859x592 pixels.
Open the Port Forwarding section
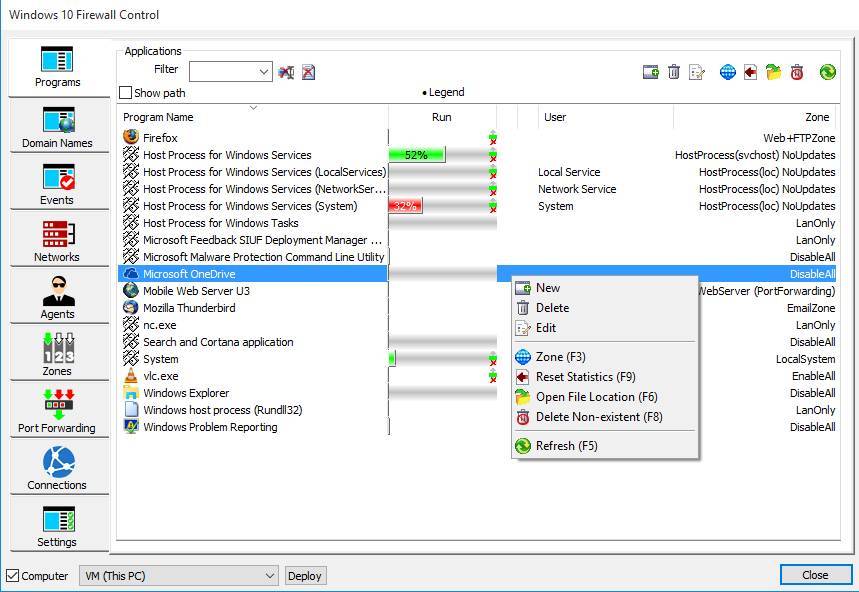[57, 412]
